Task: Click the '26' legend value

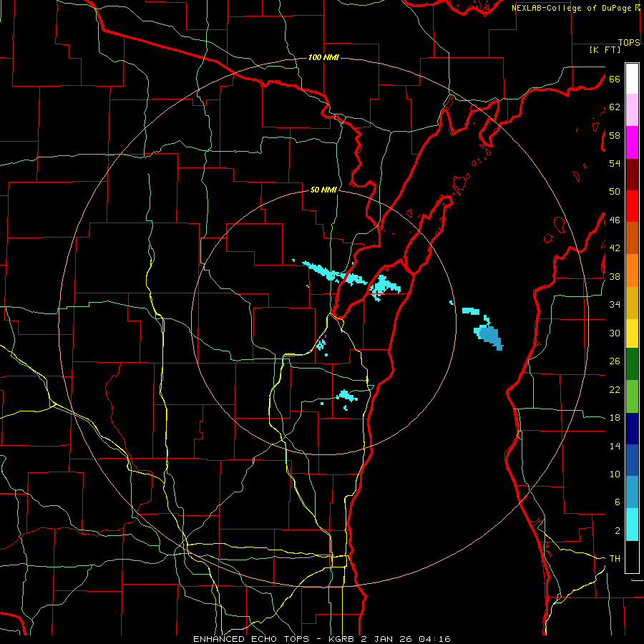Action: 615,361
